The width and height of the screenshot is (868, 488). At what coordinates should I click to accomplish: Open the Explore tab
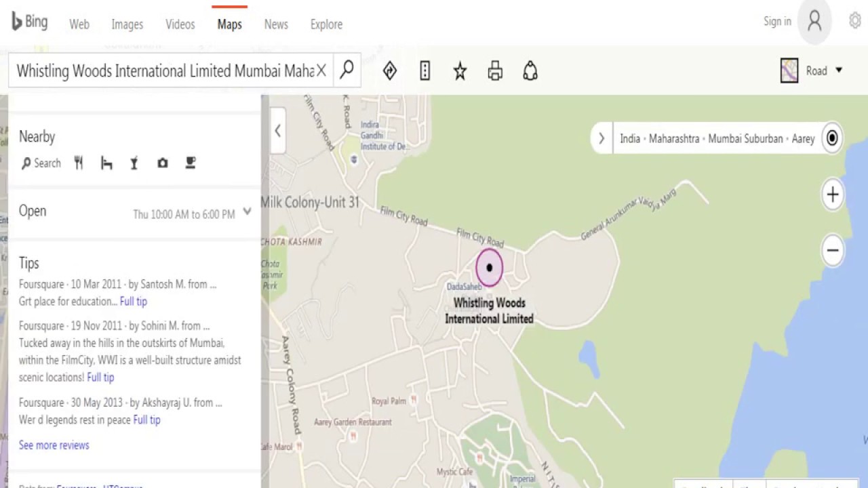pos(326,24)
